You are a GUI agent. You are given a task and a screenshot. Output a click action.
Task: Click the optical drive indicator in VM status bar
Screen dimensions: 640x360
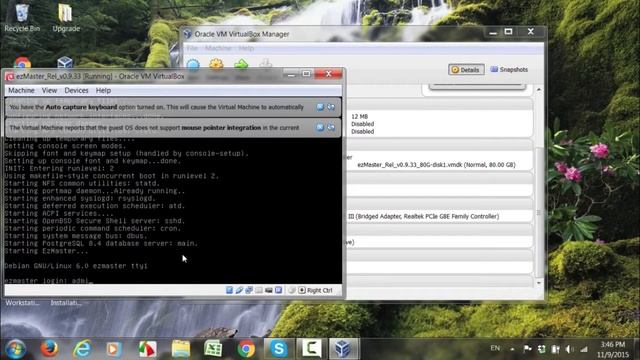pyautogui.click(x=239, y=290)
